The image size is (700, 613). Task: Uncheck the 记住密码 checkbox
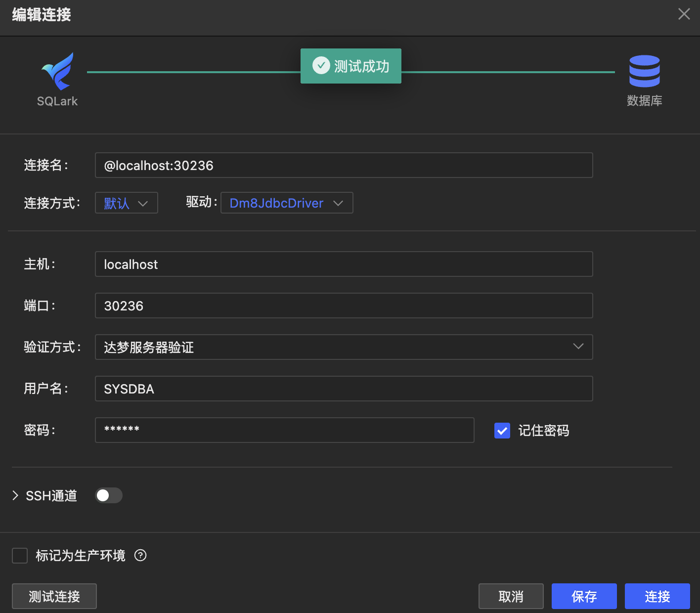click(502, 431)
